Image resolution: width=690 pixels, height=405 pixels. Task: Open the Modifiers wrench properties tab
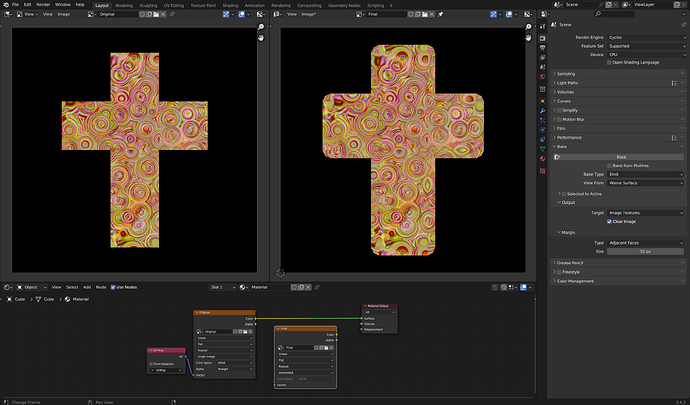543,111
